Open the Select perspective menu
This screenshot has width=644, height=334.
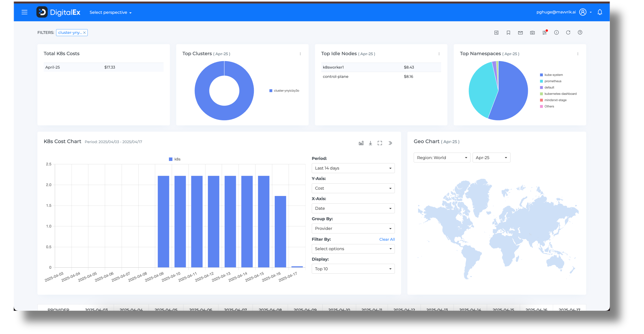(x=110, y=13)
